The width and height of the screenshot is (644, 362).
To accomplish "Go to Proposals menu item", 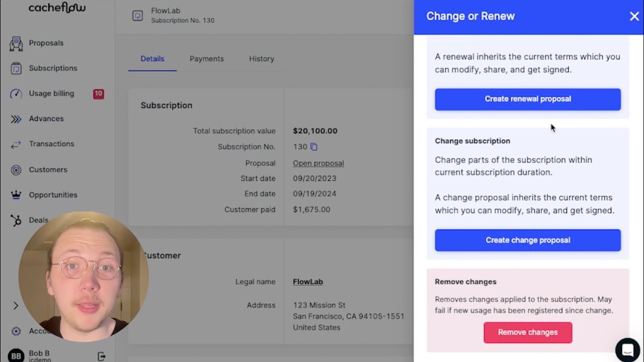I will coord(46,43).
